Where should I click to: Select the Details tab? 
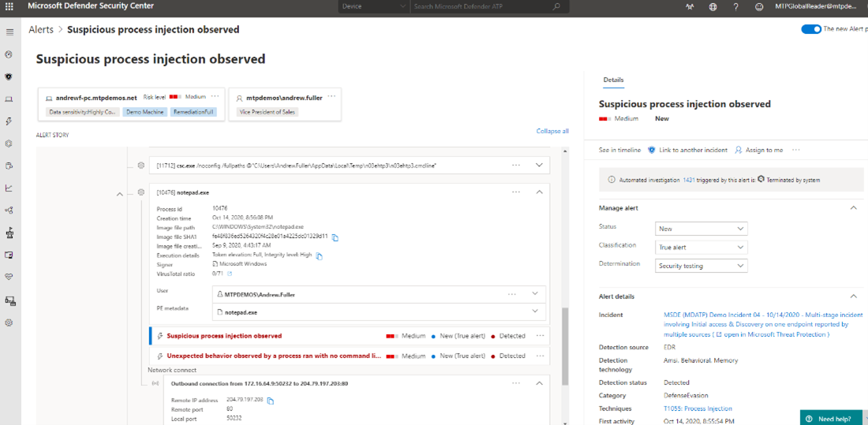pyautogui.click(x=613, y=80)
